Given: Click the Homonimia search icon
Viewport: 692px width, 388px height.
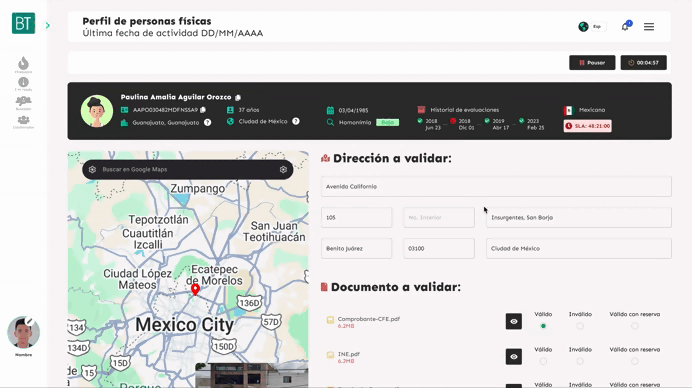Looking at the screenshot, I should pos(330,122).
